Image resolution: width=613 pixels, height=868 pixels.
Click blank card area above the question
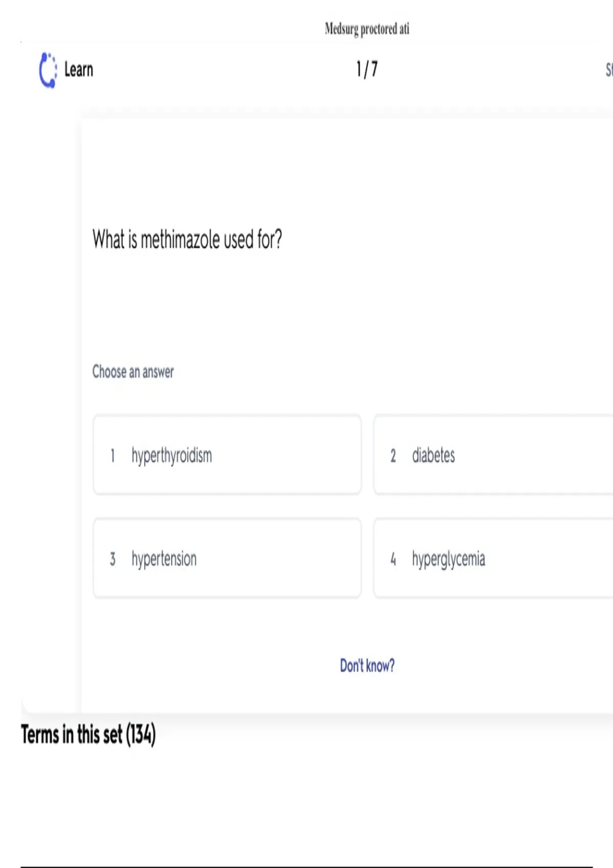pos(347,168)
